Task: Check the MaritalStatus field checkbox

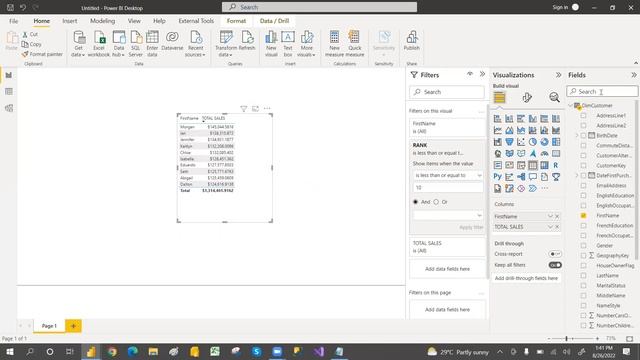Action: [x=583, y=285]
